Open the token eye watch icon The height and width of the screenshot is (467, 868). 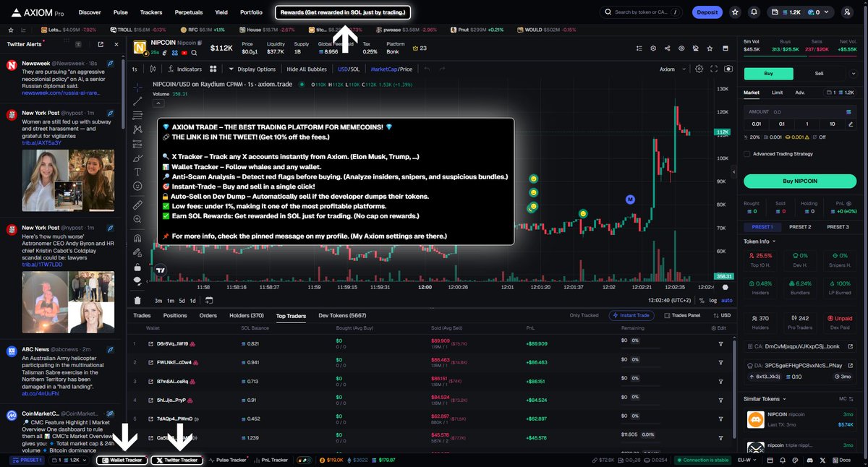coord(681,48)
